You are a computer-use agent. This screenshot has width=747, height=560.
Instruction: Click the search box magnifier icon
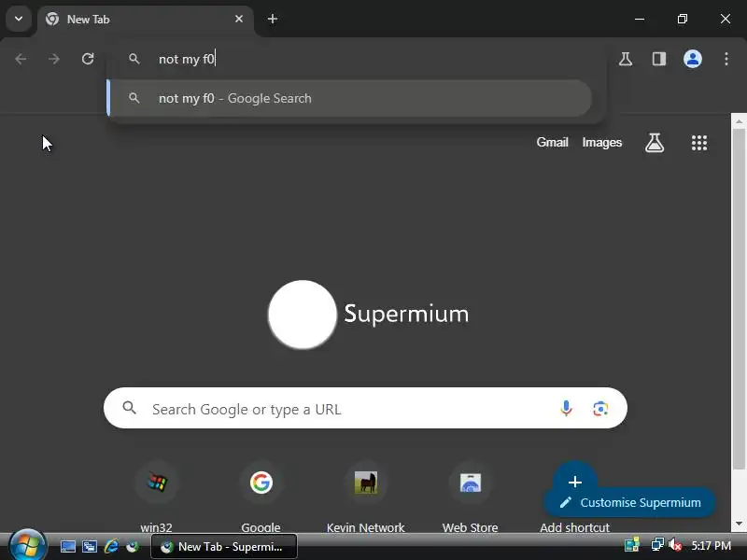point(129,408)
